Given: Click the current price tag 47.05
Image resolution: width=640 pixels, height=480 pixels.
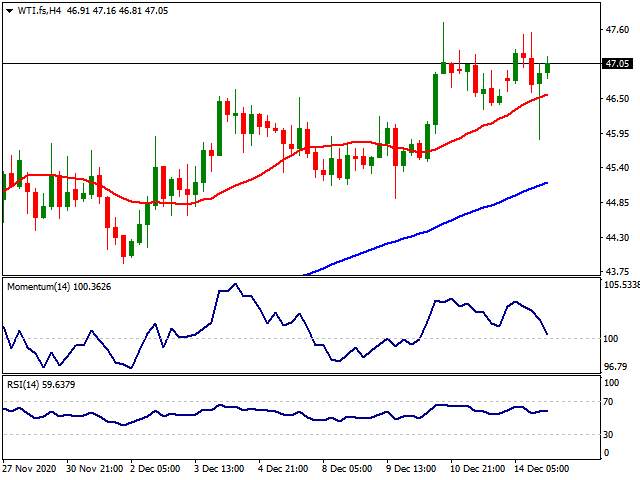Looking at the screenshot, I should pos(617,64).
